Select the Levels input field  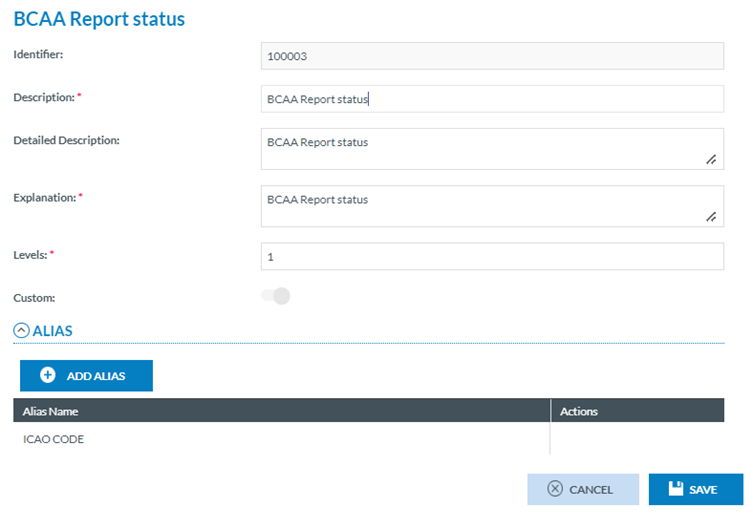coord(491,257)
